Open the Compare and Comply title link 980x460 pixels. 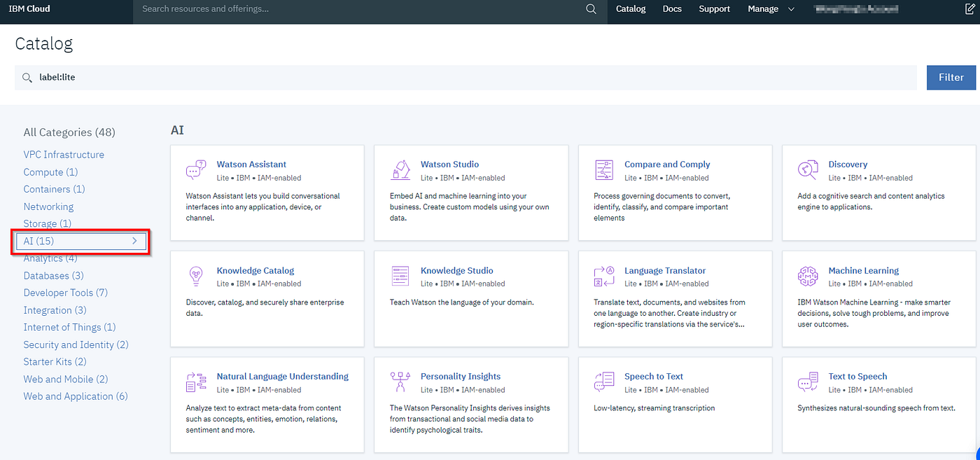click(x=667, y=165)
